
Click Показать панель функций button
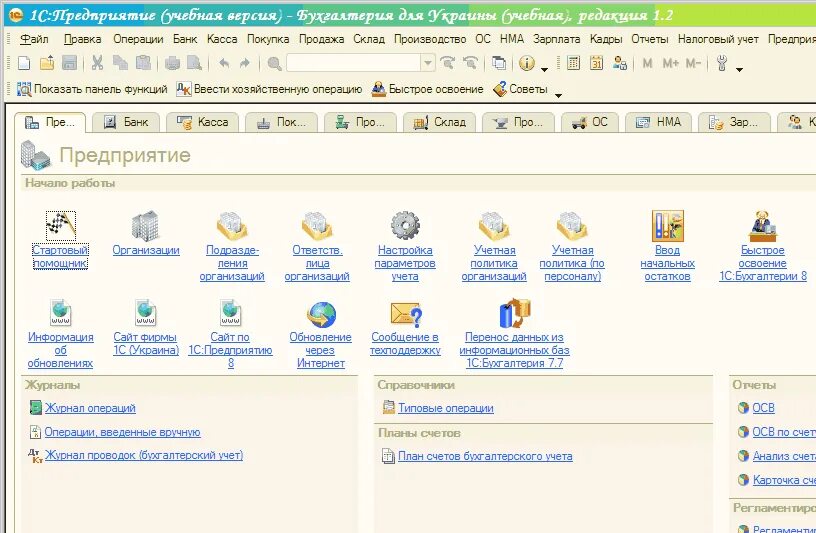(x=92, y=90)
